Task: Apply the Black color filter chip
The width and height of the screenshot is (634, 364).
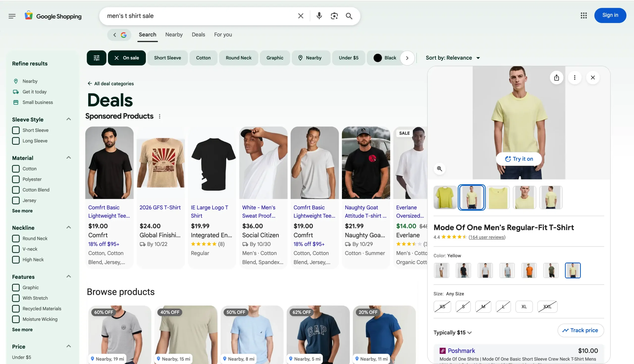Action: [385, 58]
